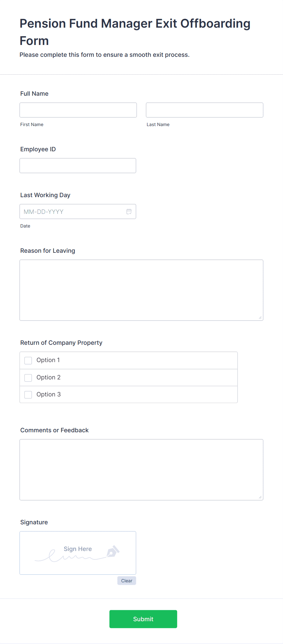Open the calendar date picker icon

pyautogui.click(x=129, y=212)
